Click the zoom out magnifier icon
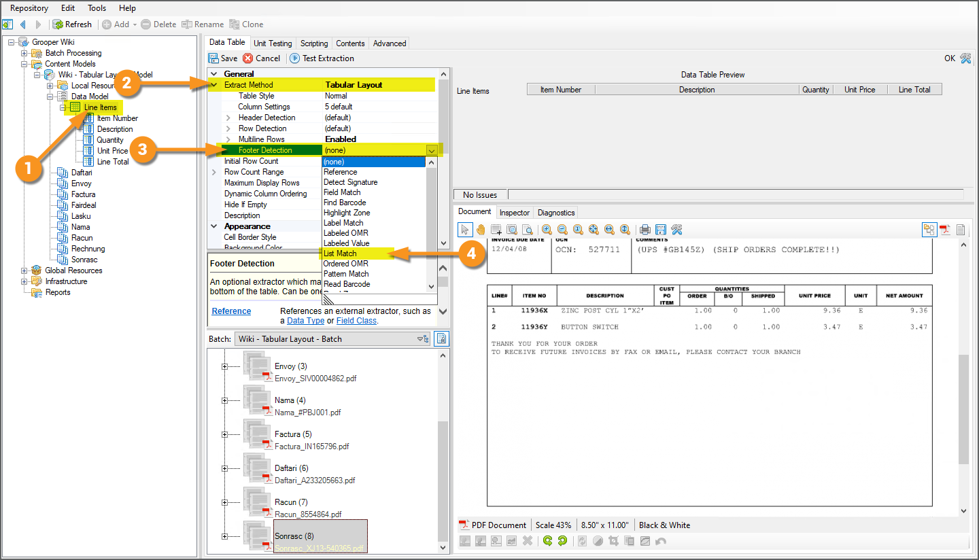 [562, 230]
